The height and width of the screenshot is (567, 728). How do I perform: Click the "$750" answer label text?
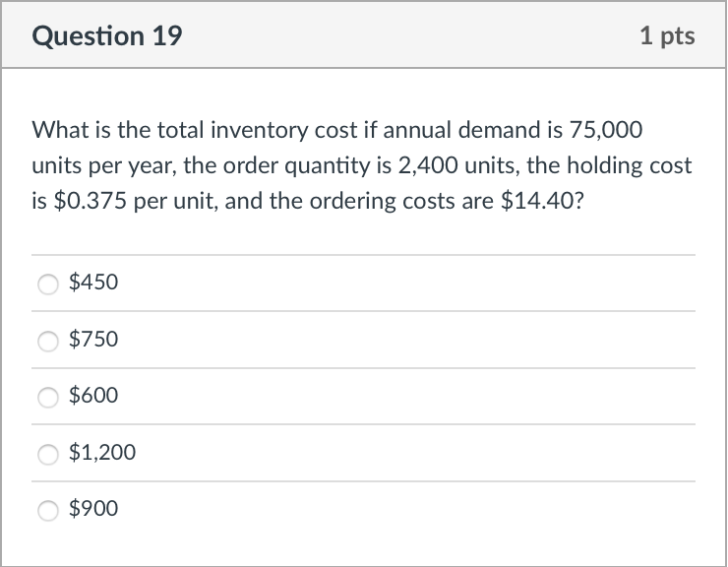[x=93, y=340]
